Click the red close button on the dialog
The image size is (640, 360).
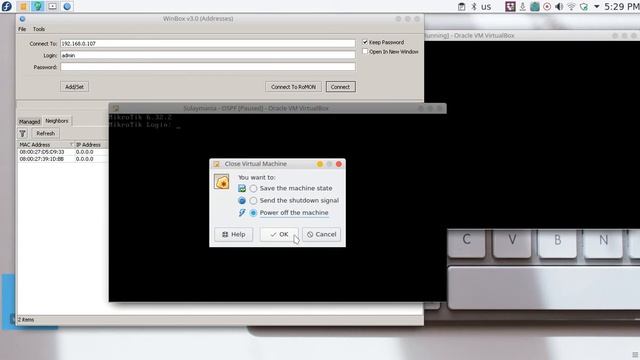point(338,164)
